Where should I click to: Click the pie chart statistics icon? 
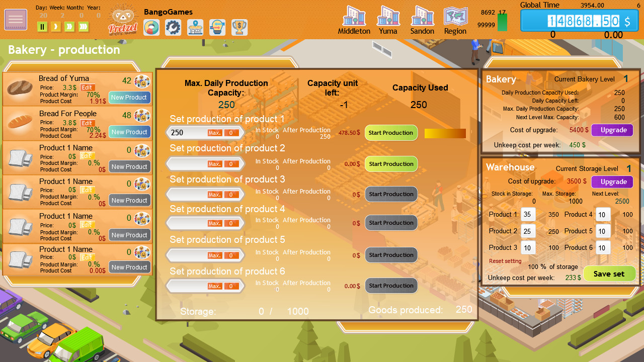click(151, 27)
